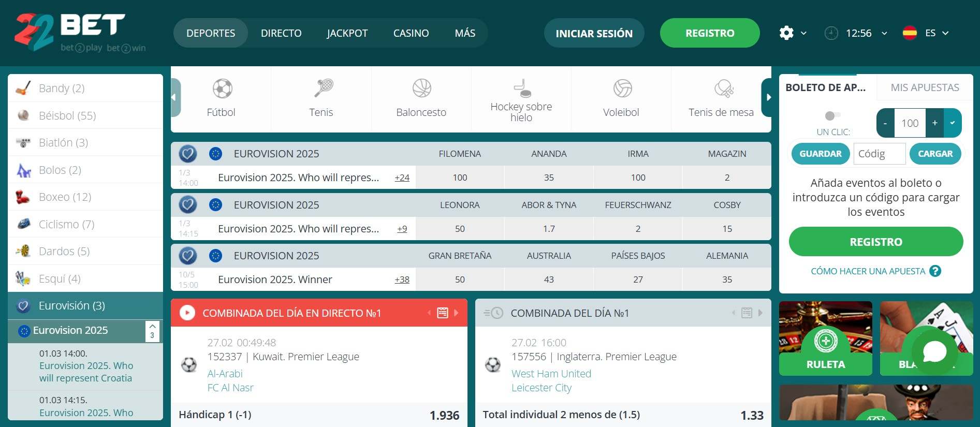
Task: Open settings gear icon
Action: coord(786,33)
